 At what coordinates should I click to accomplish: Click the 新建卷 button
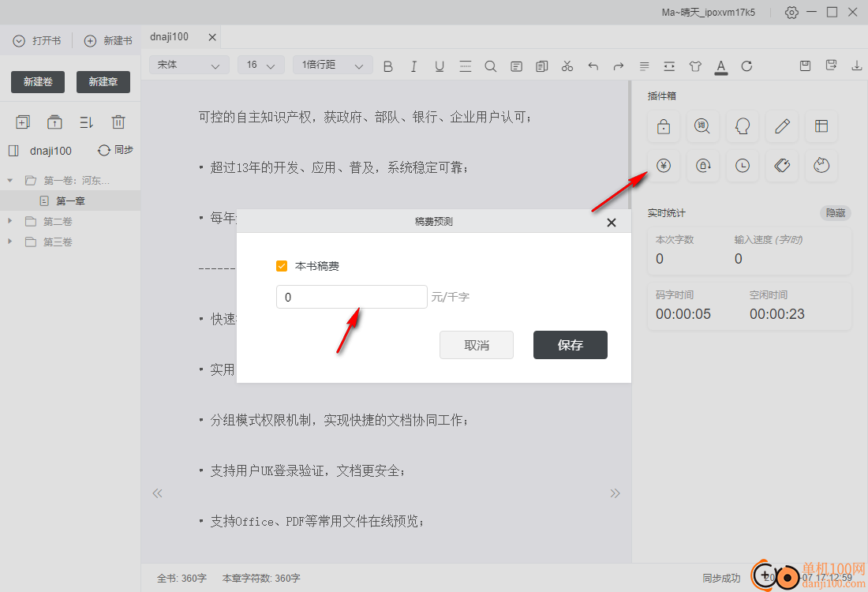coord(38,82)
